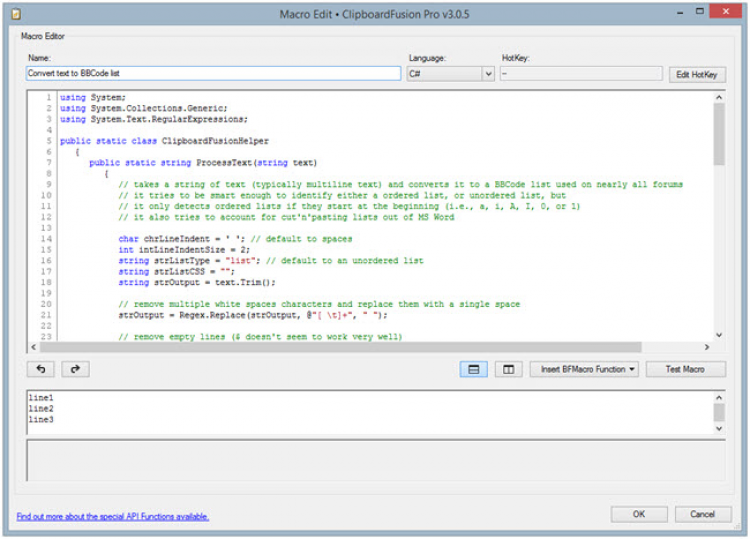Click code line 'using System.Text.RegularExpressions;'

pyautogui.click(x=154, y=119)
